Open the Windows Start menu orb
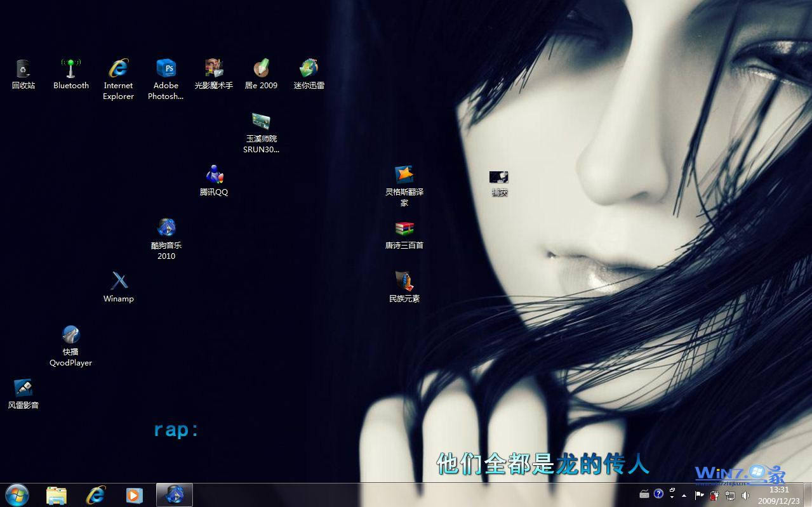The width and height of the screenshot is (812, 507). pos(17,495)
